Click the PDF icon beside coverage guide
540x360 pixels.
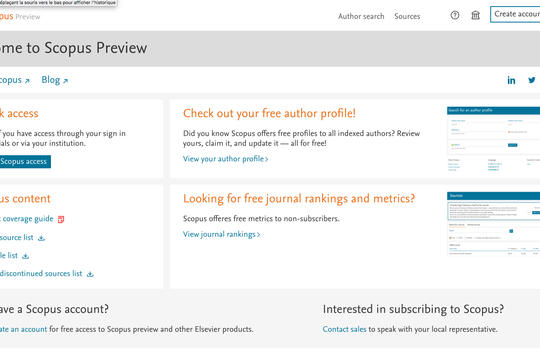[x=61, y=219]
